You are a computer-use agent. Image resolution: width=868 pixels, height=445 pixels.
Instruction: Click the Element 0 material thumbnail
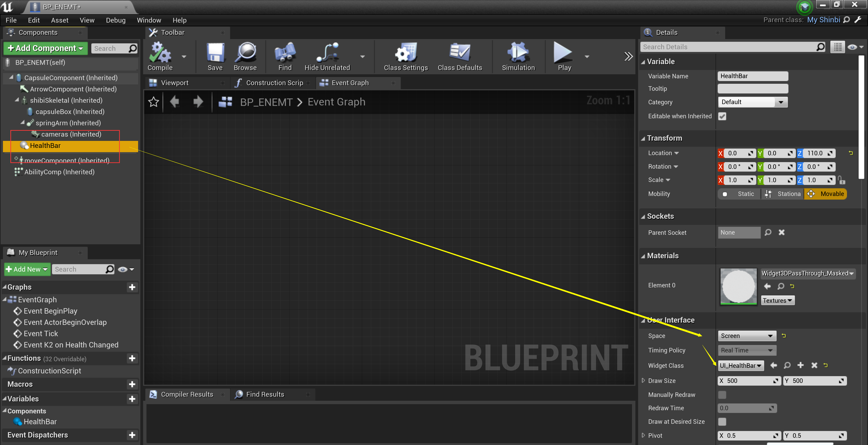tap(738, 287)
